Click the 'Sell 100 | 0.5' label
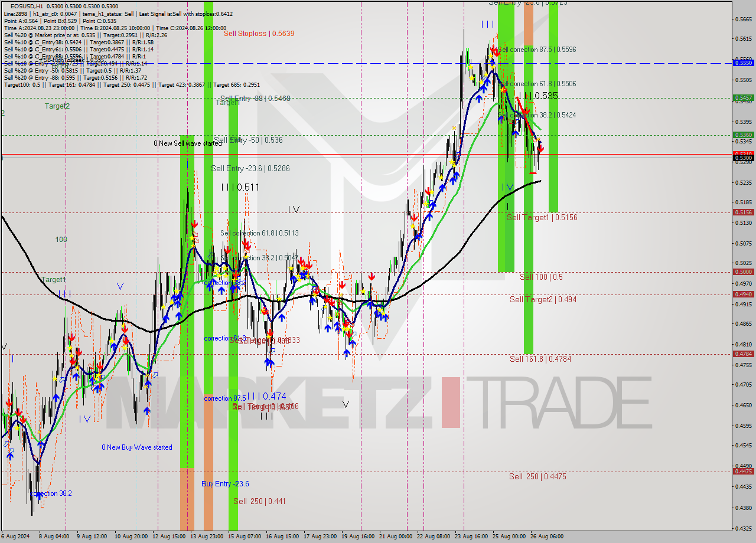Screen dimensions: 756x543 point(541,277)
